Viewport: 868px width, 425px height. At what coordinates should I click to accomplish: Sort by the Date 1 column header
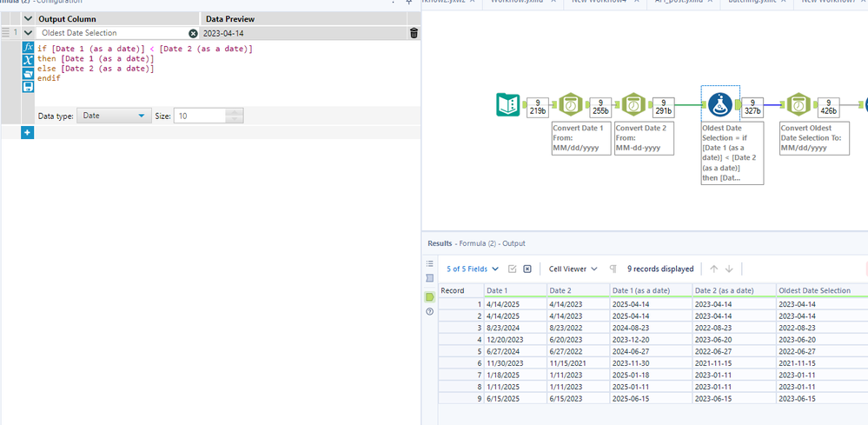(515, 290)
